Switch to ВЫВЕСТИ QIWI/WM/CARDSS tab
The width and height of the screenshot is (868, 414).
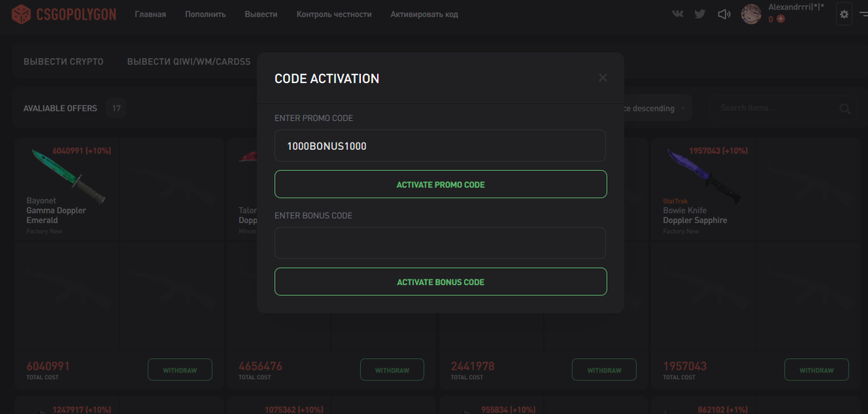[x=189, y=62]
